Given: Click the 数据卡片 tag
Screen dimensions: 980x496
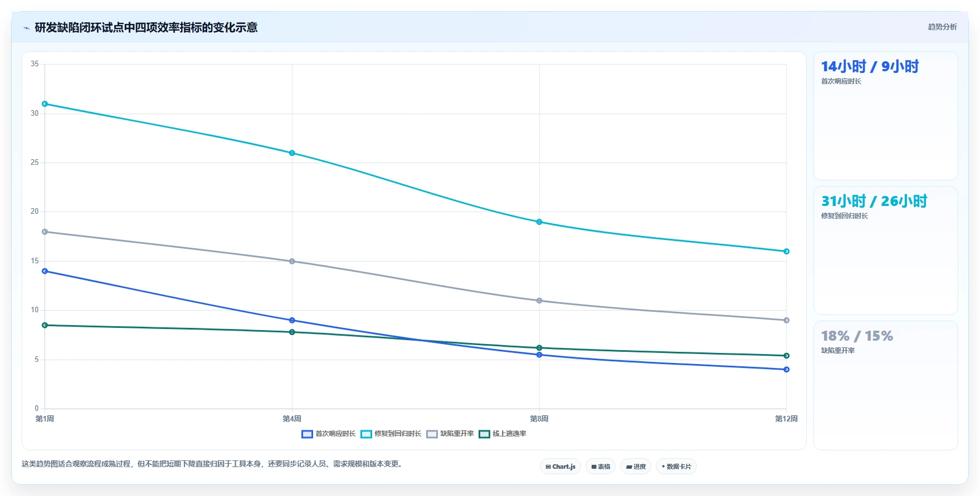Looking at the screenshot, I should click(676, 466).
